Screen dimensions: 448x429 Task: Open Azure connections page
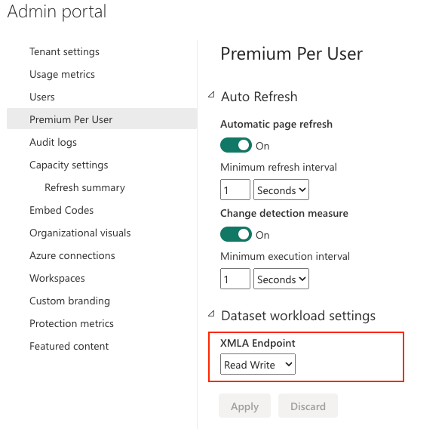tap(72, 256)
